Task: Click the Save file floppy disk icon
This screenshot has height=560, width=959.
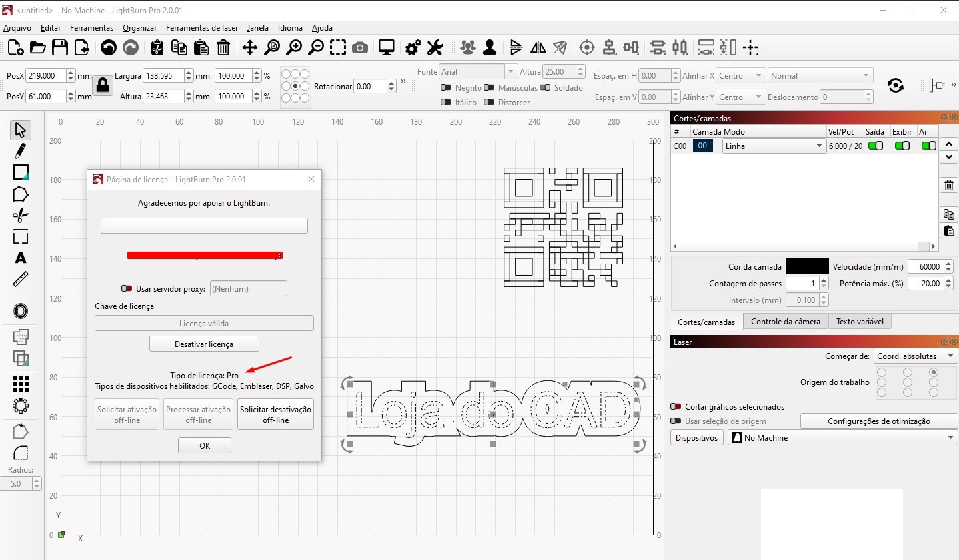Action: (x=60, y=47)
